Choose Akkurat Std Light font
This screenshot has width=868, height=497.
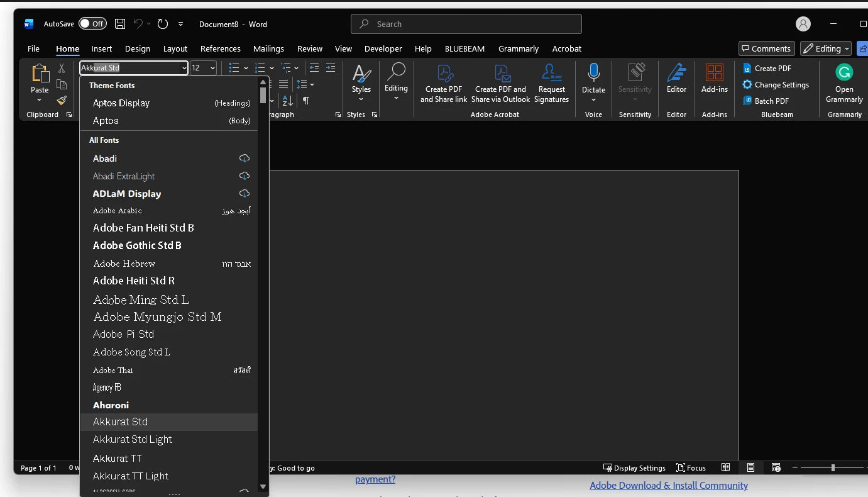(169, 439)
